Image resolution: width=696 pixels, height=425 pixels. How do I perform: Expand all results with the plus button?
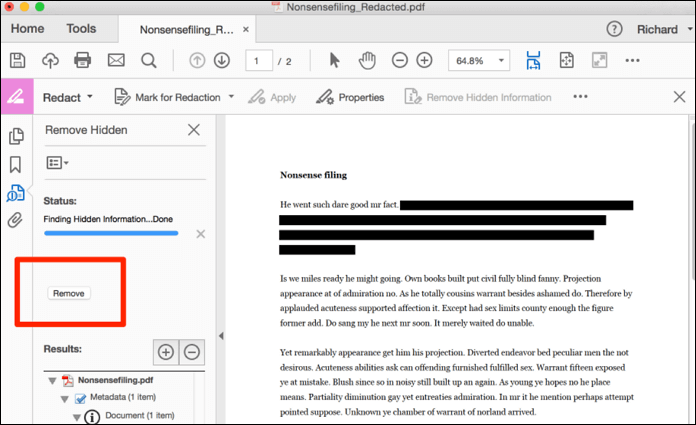tap(166, 352)
